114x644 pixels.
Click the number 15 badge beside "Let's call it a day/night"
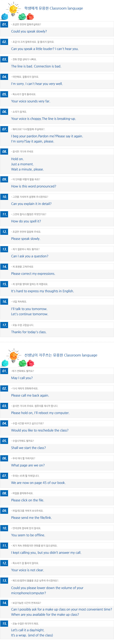pos(4,624)
